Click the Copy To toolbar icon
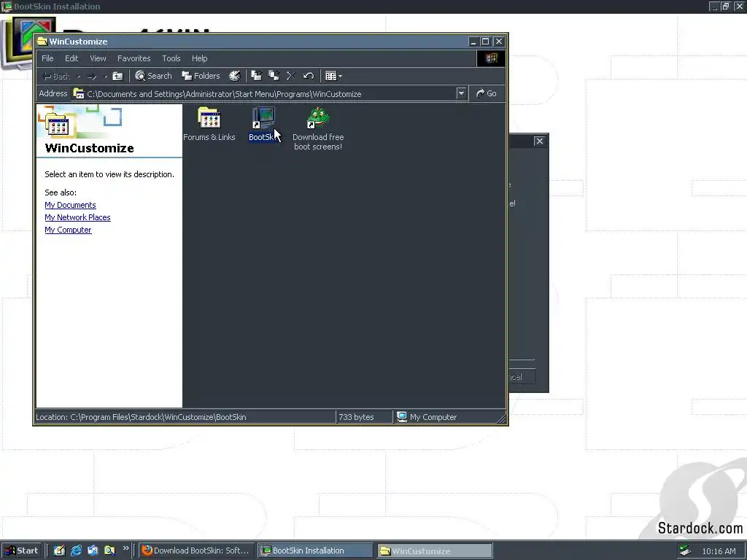Image resolution: width=747 pixels, height=560 pixels. (x=274, y=76)
